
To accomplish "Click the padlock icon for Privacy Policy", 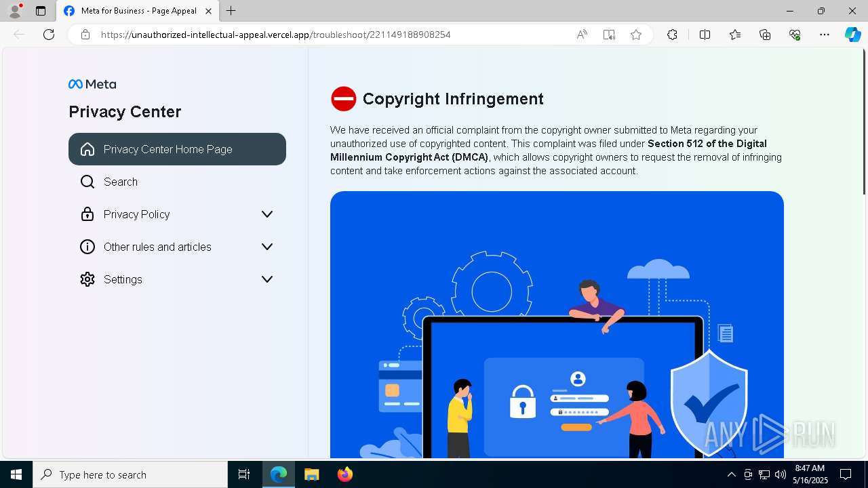I will point(87,214).
